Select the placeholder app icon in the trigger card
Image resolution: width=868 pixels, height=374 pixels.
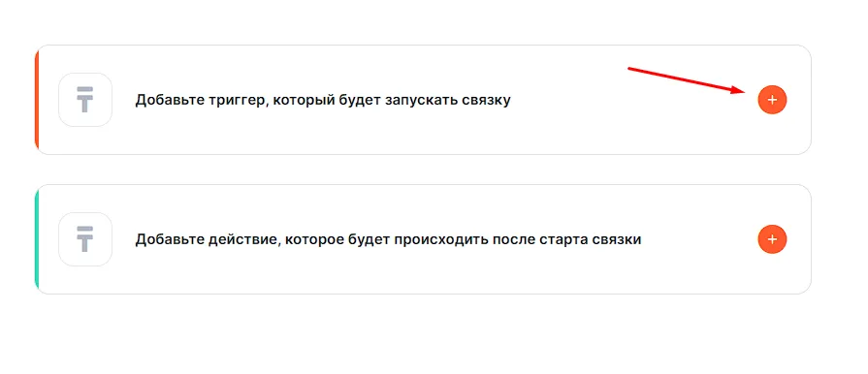[85, 100]
